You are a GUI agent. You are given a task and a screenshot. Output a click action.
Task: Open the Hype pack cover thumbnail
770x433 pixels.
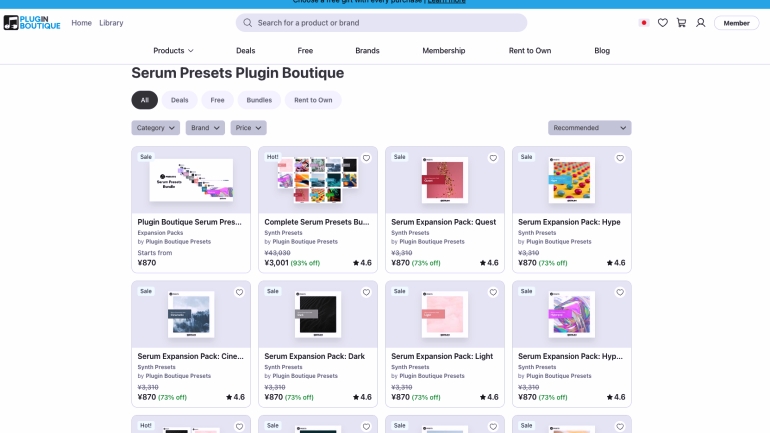click(572, 180)
